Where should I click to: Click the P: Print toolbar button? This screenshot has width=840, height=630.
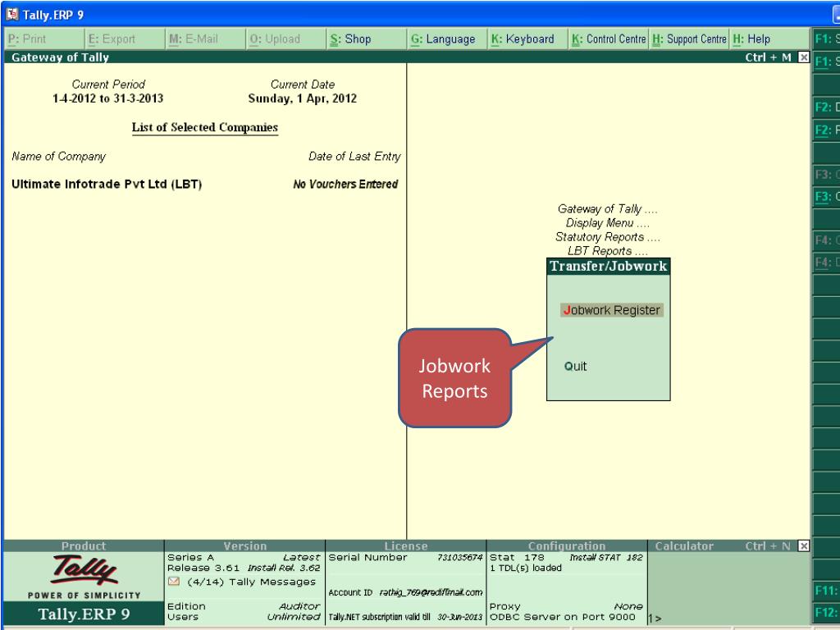(44, 39)
